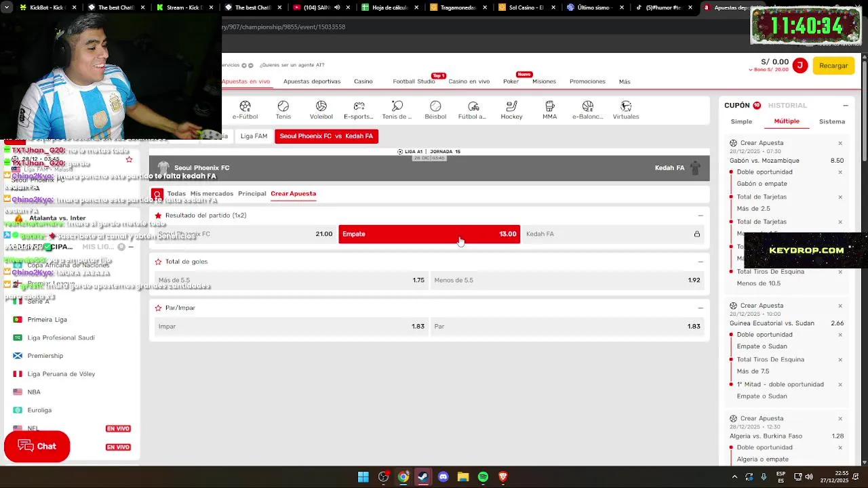Switch to Principal markets tab
The height and width of the screenshot is (488, 868).
click(252, 194)
